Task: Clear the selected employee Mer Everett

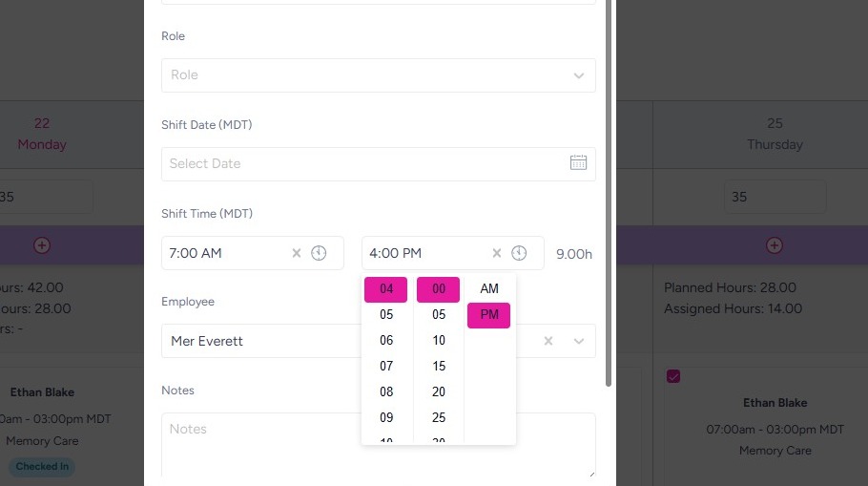Action: 549,341
